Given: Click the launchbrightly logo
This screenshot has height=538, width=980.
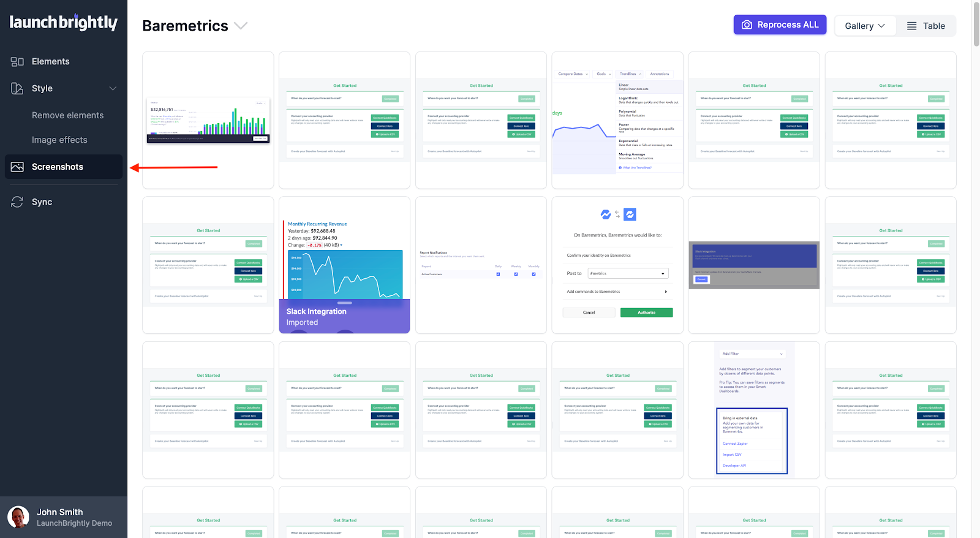Looking at the screenshot, I should point(63,23).
